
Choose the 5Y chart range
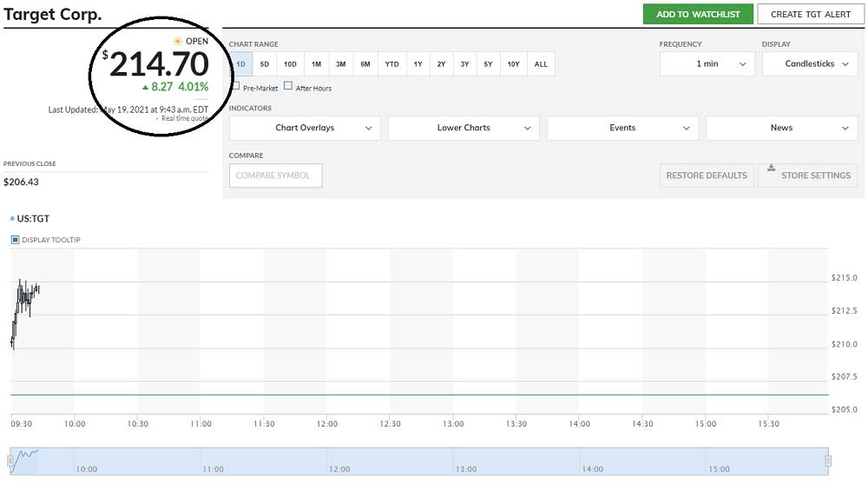488,64
